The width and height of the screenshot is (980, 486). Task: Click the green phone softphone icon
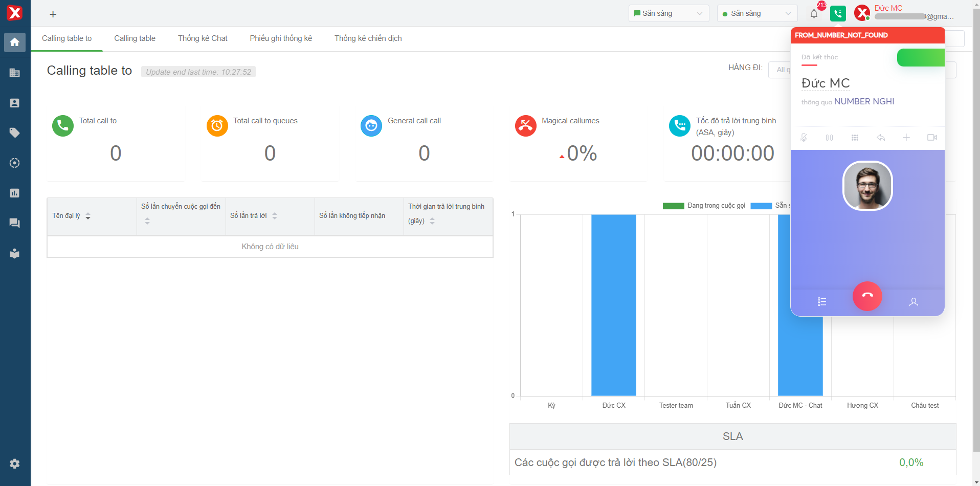click(838, 13)
